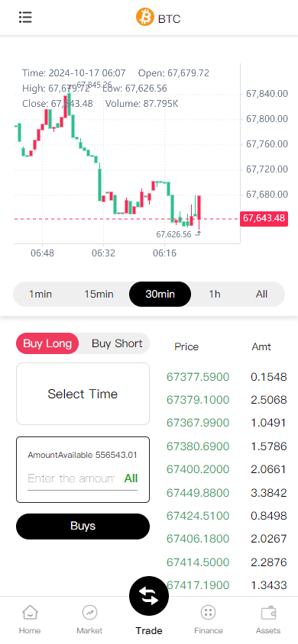Open the hamburger menu icon
298x644 pixels.
click(x=25, y=18)
